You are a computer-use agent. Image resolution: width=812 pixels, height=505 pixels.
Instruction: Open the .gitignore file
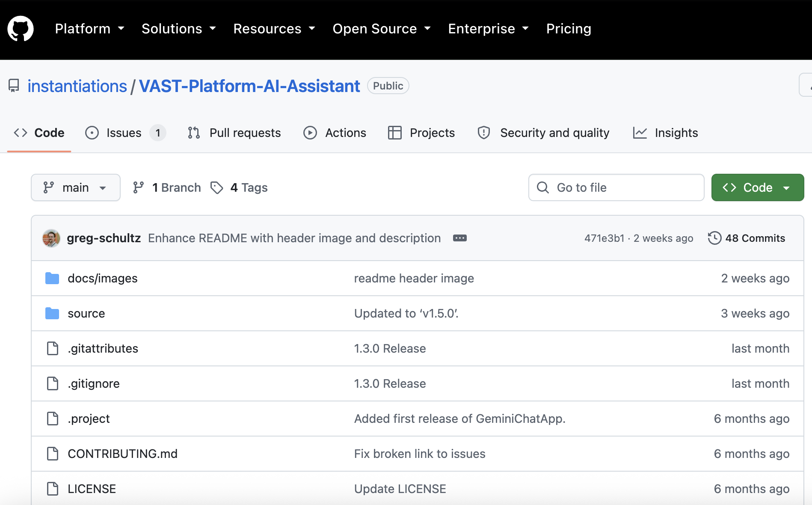[x=94, y=383]
